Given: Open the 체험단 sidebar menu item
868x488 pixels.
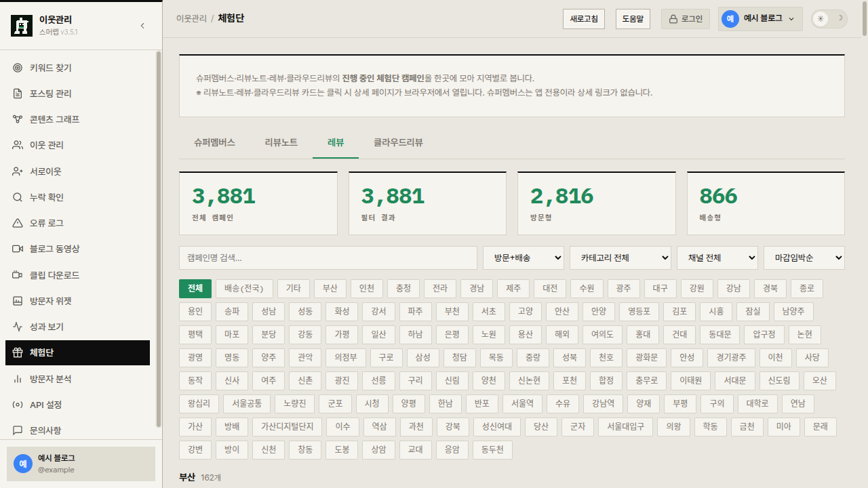Looking at the screenshot, I should coord(77,352).
